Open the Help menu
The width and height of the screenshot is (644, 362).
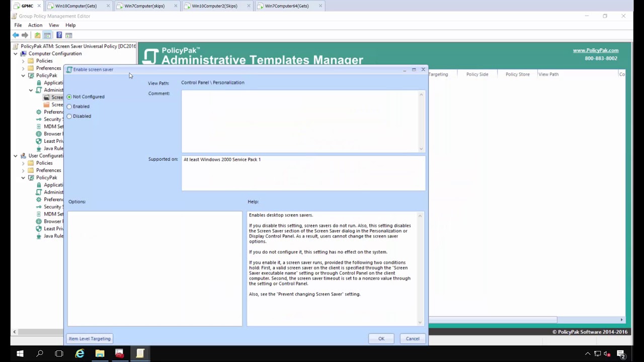coord(70,25)
